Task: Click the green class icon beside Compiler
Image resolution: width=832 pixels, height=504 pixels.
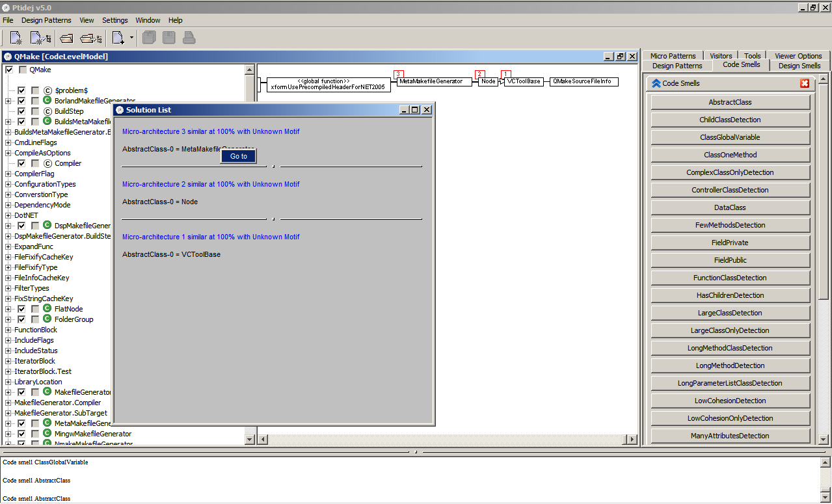Action: tap(47, 163)
